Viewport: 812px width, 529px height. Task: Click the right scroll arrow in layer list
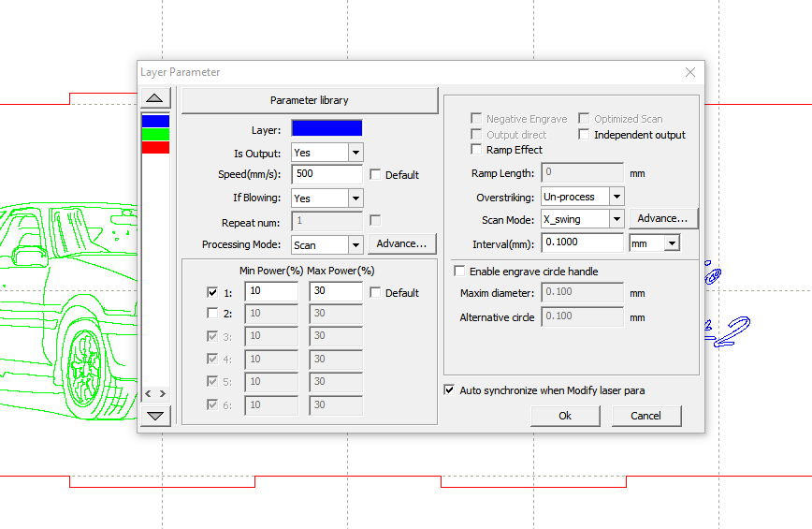coord(163,394)
